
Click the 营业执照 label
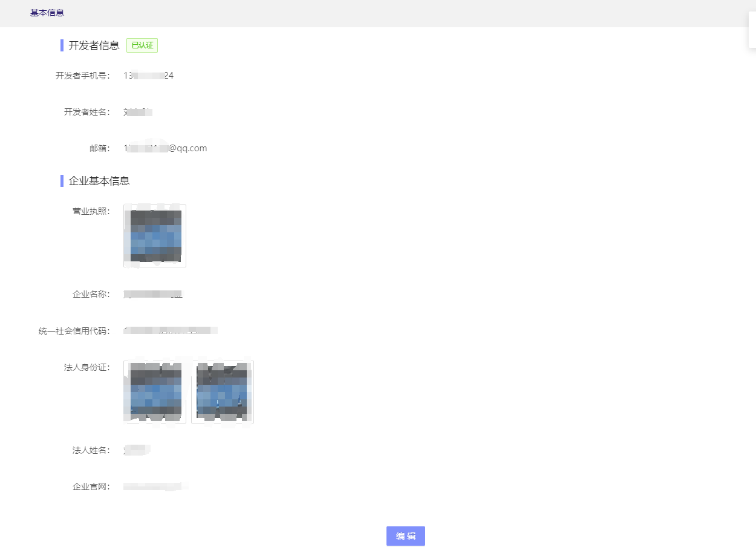tap(91, 211)
